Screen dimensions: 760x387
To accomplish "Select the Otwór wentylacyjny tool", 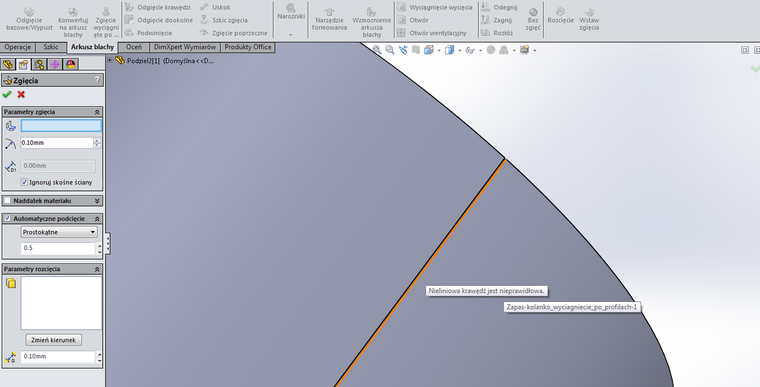I will tap(431, 33).
